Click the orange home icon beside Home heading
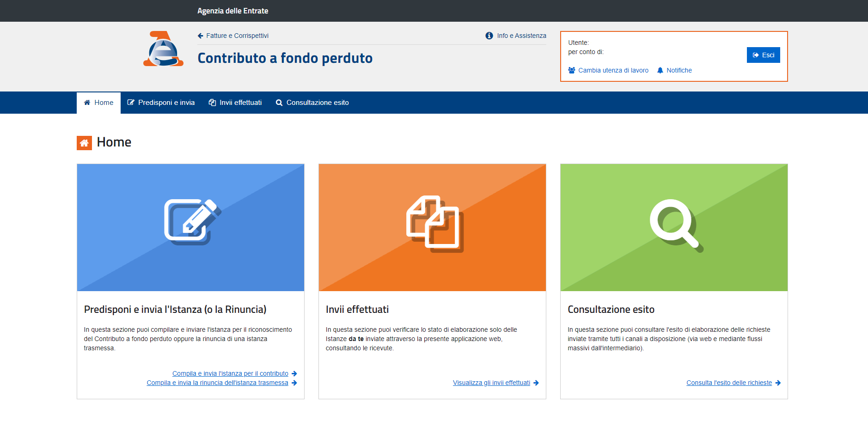 pos(84,143)
